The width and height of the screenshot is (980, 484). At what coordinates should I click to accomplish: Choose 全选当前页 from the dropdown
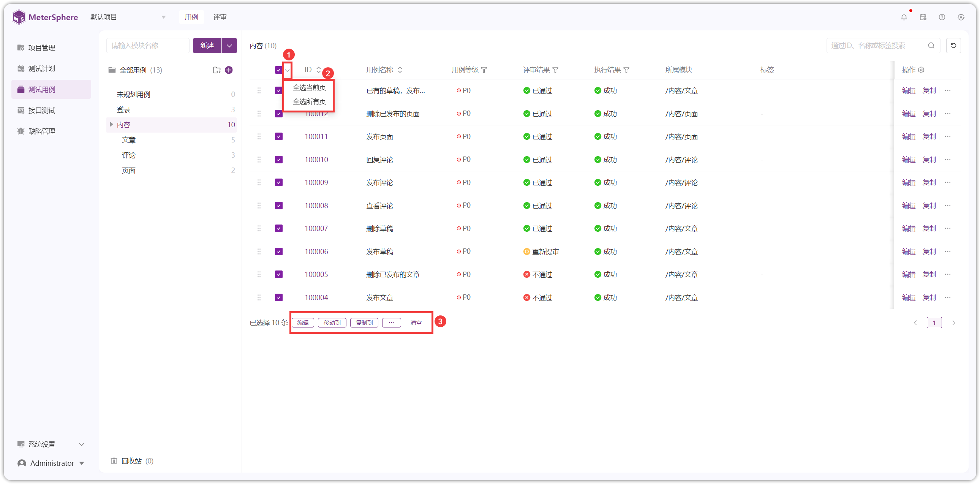click(x=309, y=88)
